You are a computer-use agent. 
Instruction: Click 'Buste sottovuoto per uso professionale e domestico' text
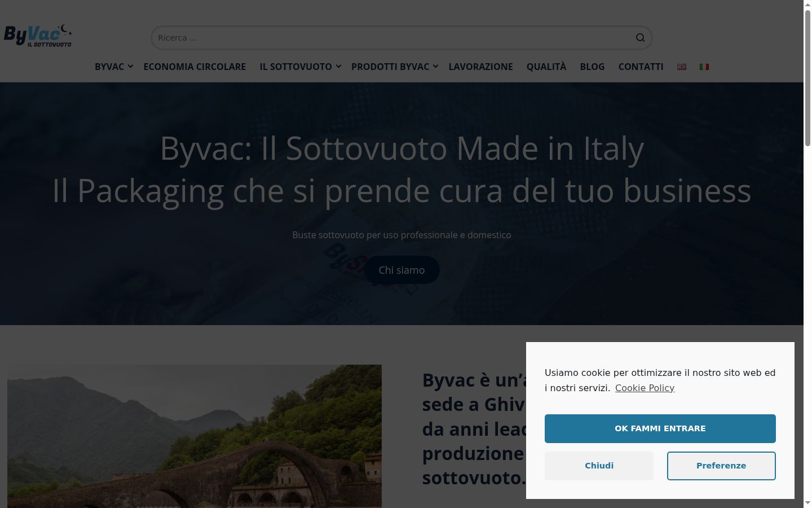[401, 235]
